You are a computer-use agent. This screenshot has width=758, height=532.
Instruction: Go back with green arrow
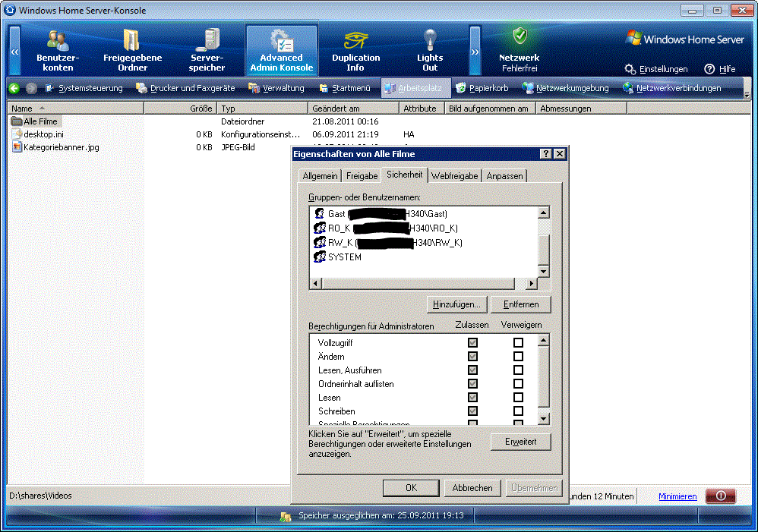click(14, 88)
